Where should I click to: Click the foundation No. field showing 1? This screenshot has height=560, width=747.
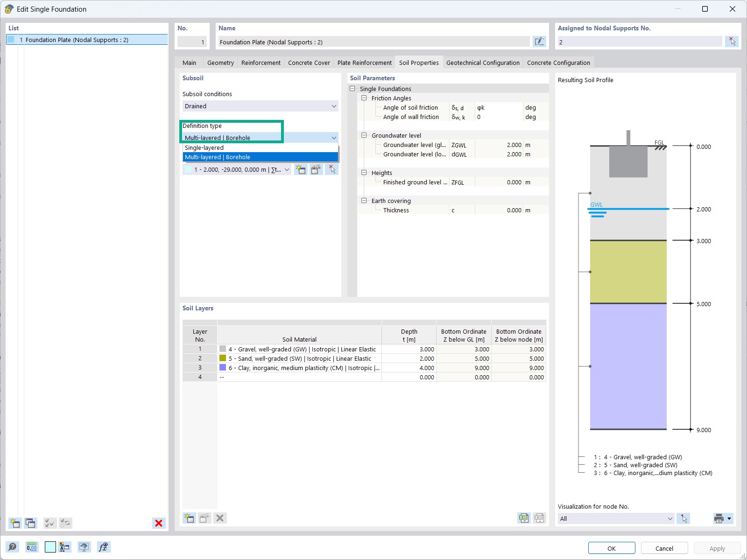191,42
